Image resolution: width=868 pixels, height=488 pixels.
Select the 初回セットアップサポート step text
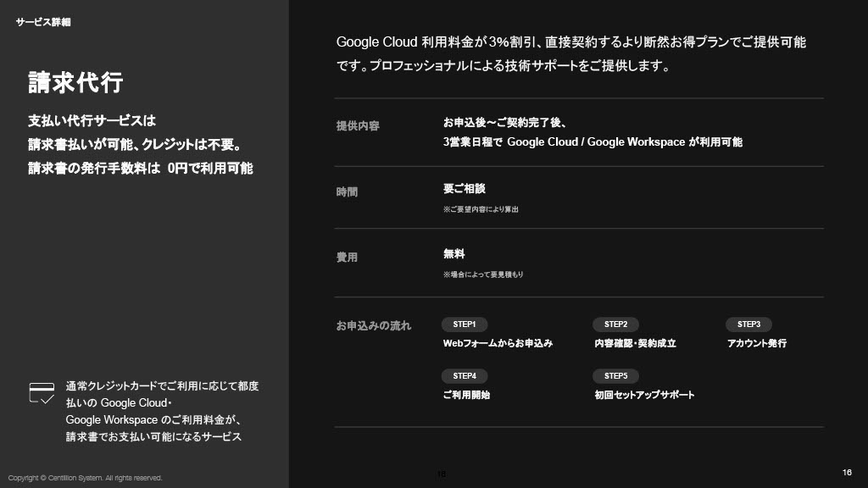pos(644,396)
